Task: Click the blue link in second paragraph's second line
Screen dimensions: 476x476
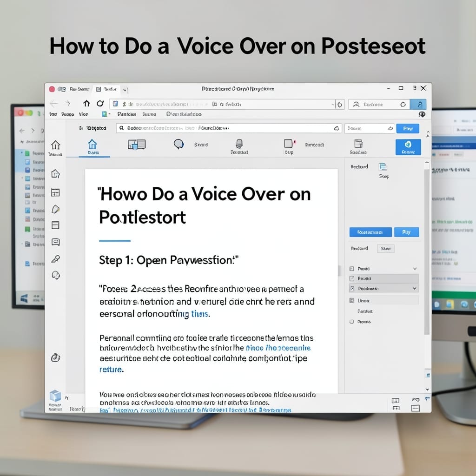Action: [278, 348]
